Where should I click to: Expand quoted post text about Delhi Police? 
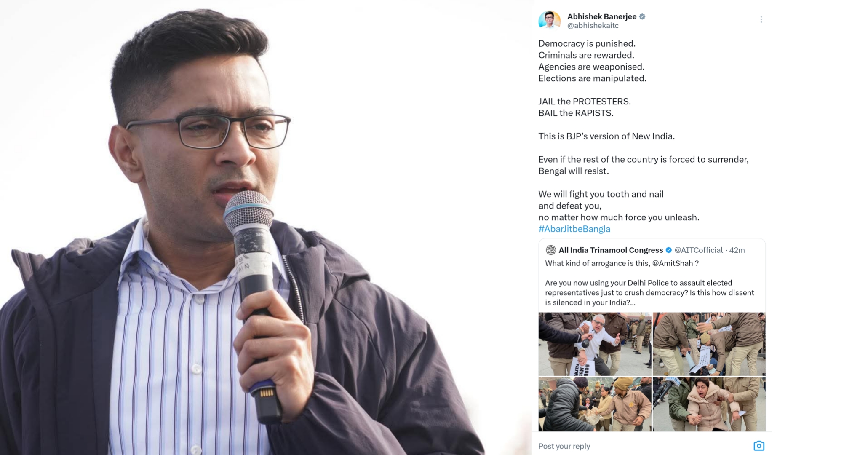[x=649, y=293]
